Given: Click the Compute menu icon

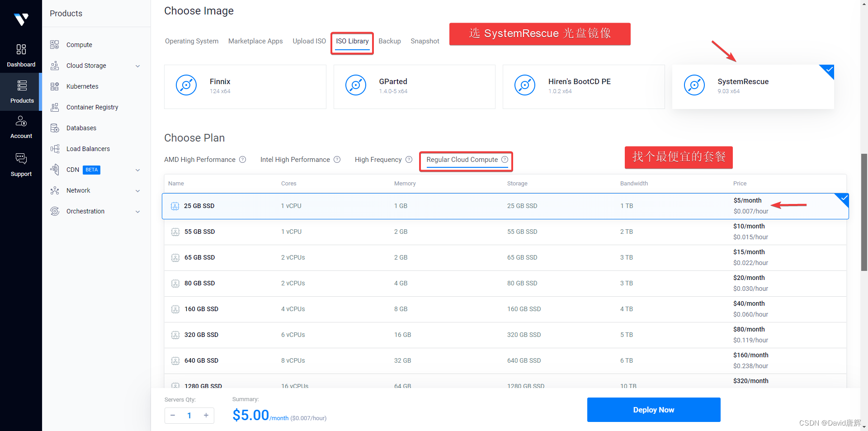Looking at the screenshot, I should coord(55,45).
